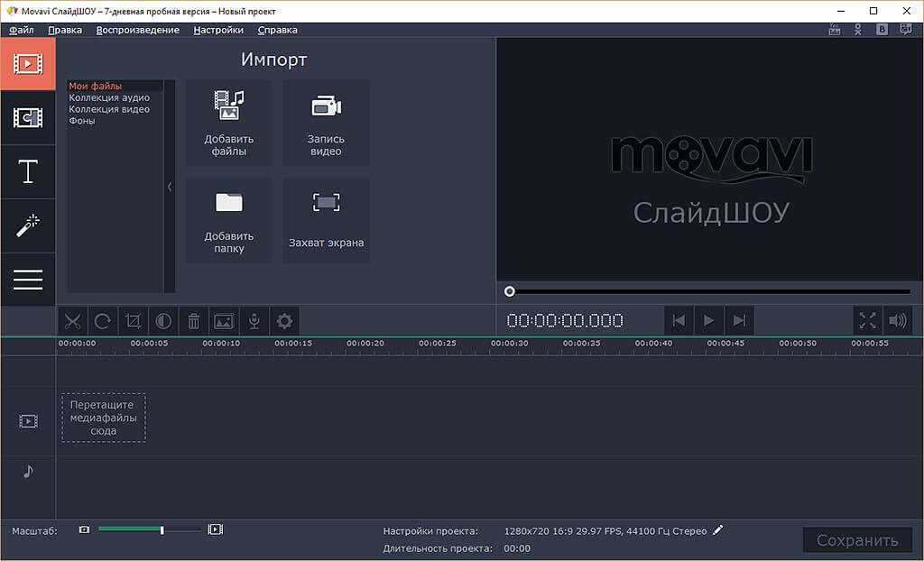Click the Сохранить button
924x561 pixels.
click(x=857, y=539)
